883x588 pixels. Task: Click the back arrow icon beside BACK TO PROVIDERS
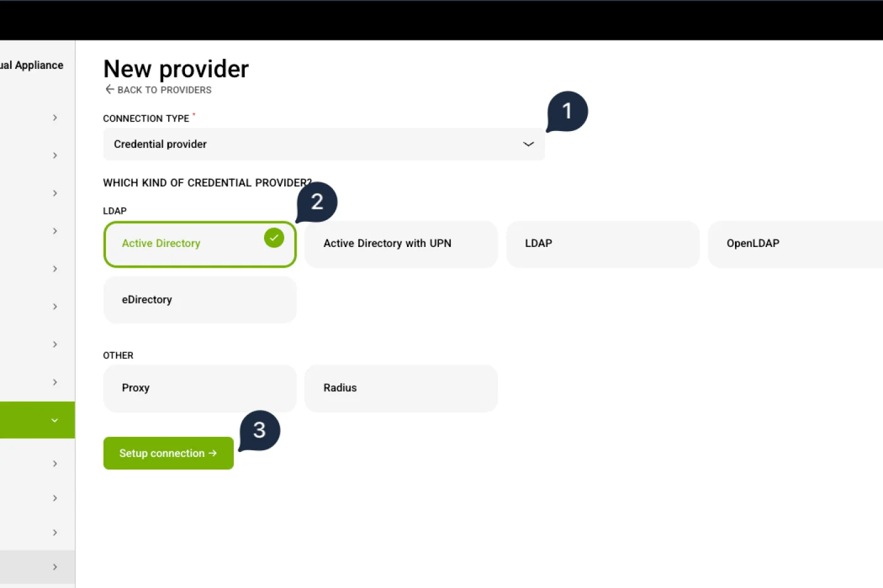109,90
